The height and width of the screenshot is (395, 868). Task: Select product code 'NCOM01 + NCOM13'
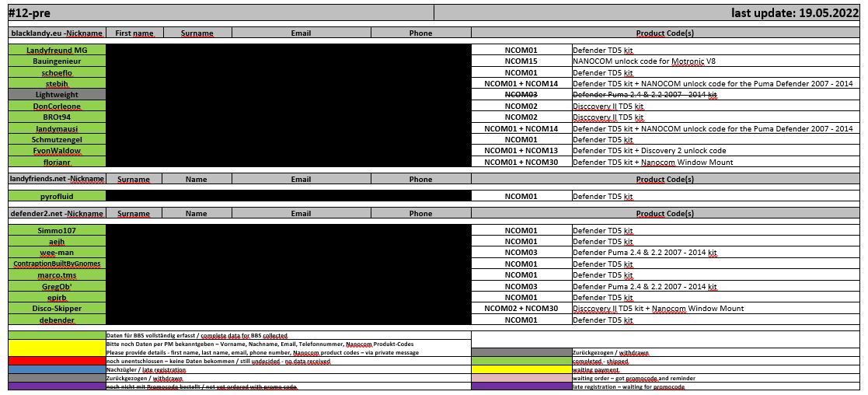[521, 151]
